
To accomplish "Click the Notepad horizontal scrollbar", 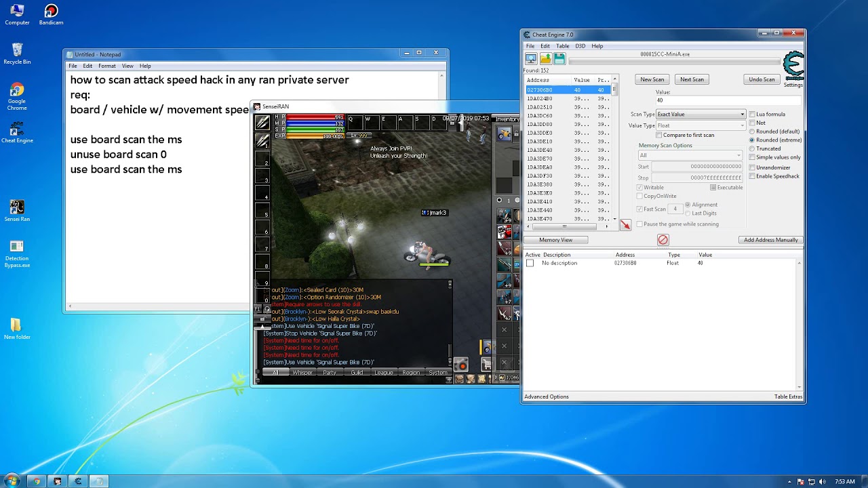I will pos(158,306).
